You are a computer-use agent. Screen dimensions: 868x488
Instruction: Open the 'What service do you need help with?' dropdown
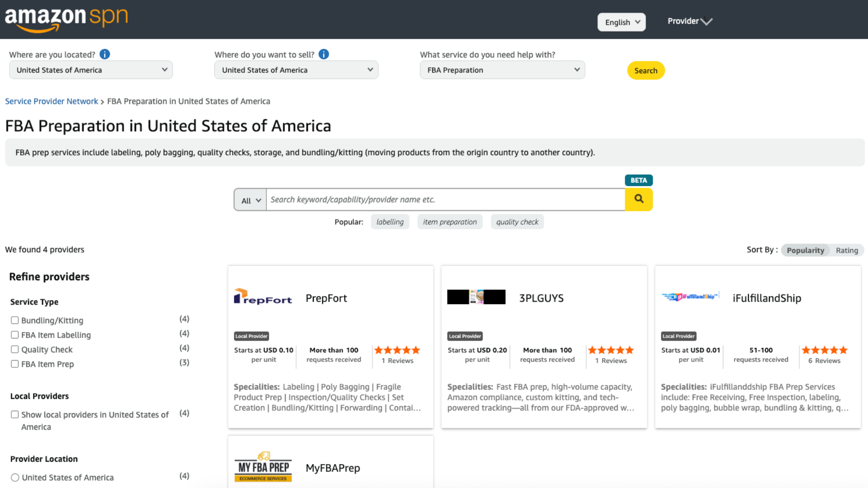point(502,70)
